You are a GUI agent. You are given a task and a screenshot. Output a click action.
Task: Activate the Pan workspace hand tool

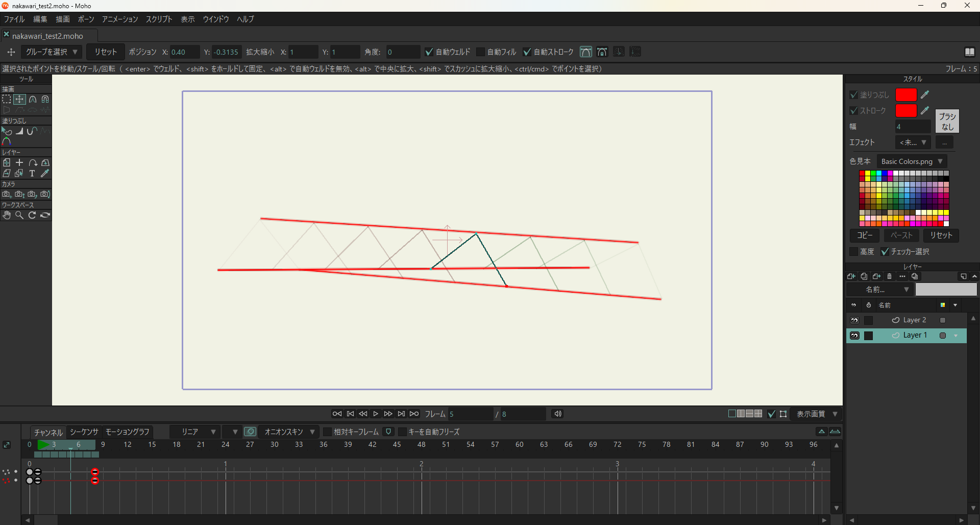point(7,216)
